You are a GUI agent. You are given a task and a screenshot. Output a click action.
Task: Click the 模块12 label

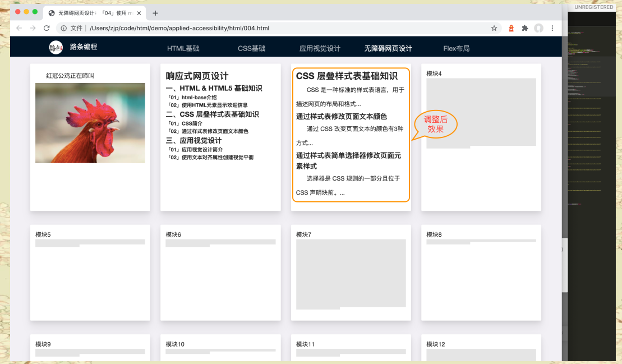pos(436,344)
